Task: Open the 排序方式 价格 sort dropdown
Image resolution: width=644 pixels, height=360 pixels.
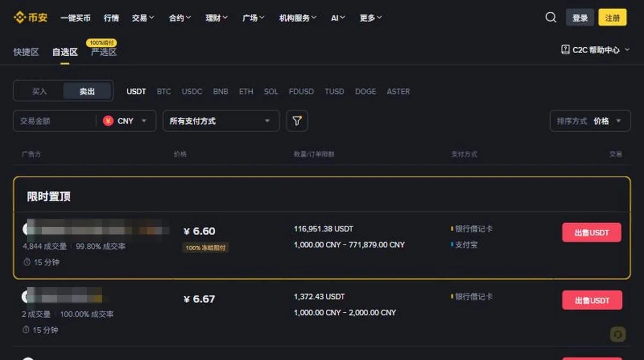Action: point(590,121)
